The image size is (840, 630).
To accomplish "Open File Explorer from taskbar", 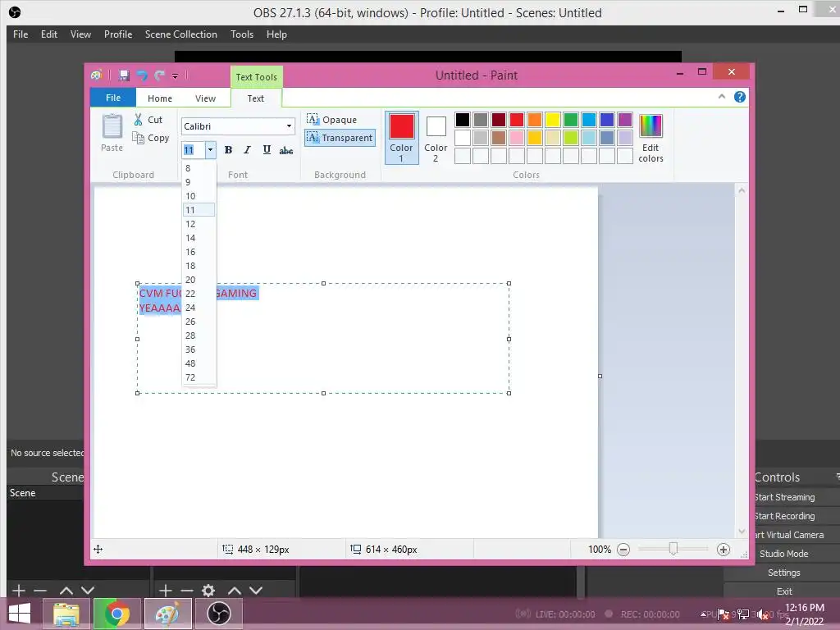I will [66, 614].
